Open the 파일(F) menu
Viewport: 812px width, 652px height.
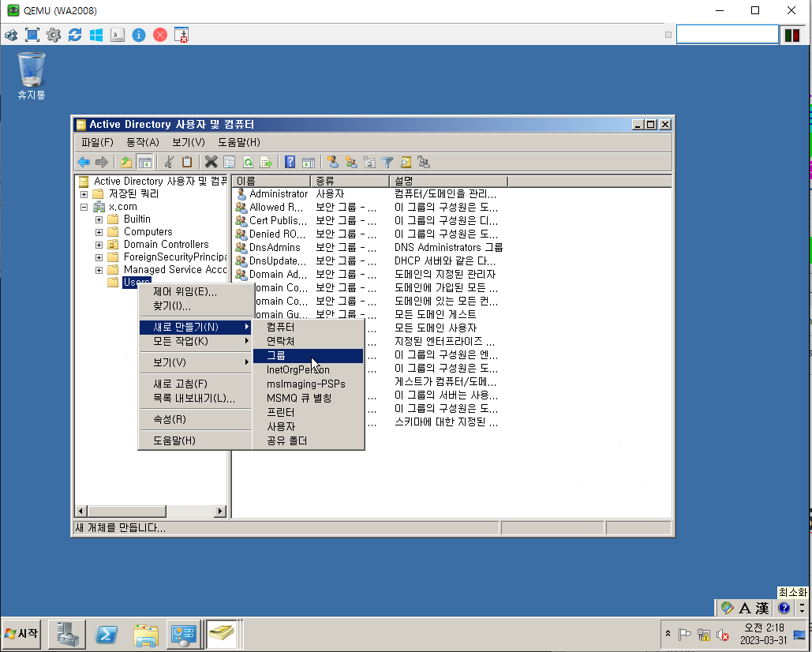click(97, 142)
